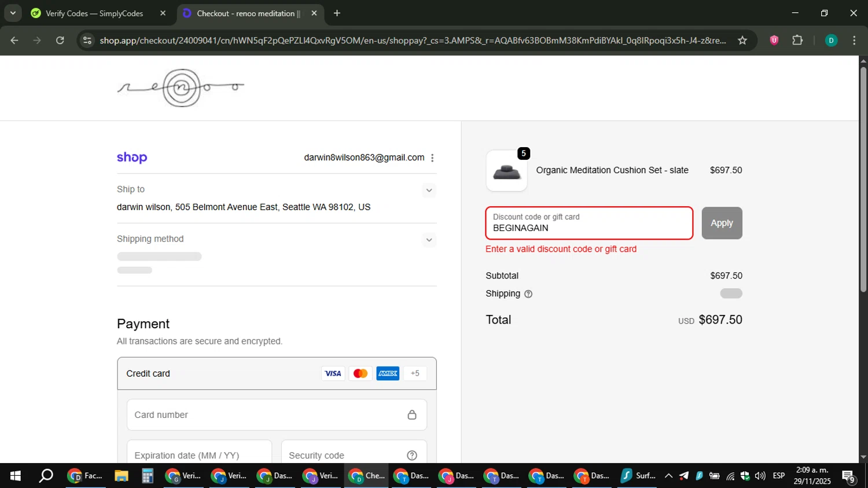The width and height of the screenshot is (868, 488).
Task: Reload the checkout page
Action: point(60,41)
